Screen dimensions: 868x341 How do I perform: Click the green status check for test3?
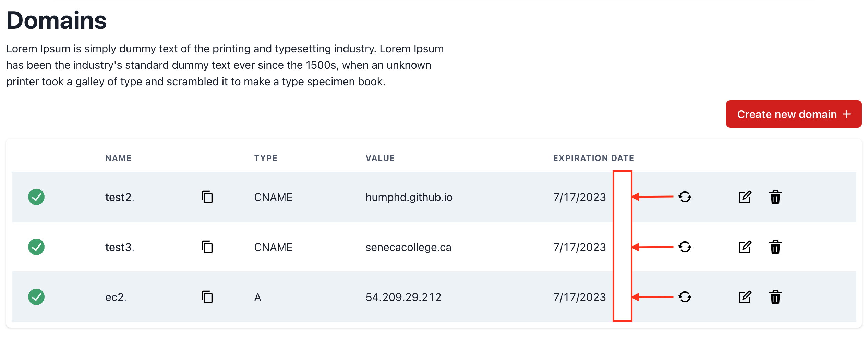tap(36, 247)
